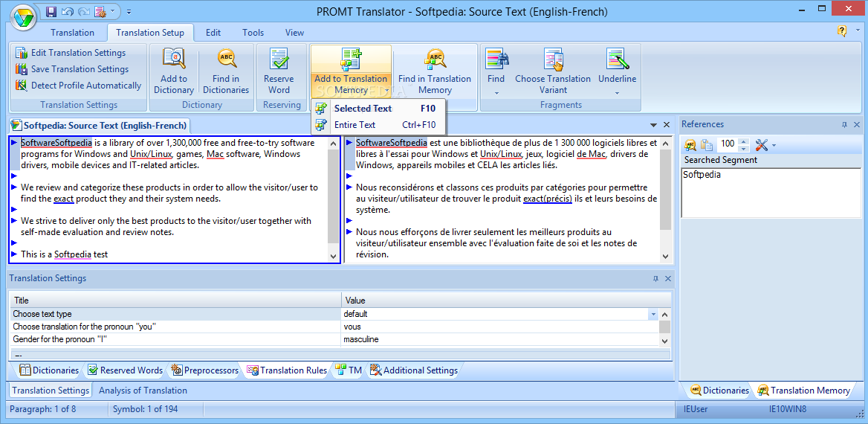Click Add to Translation Memory split button
868x424 pixels.
[351, 71]
